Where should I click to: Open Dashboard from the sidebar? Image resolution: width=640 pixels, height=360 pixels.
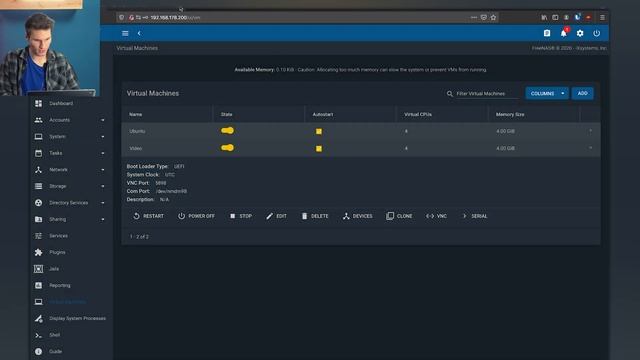(61, 103)
